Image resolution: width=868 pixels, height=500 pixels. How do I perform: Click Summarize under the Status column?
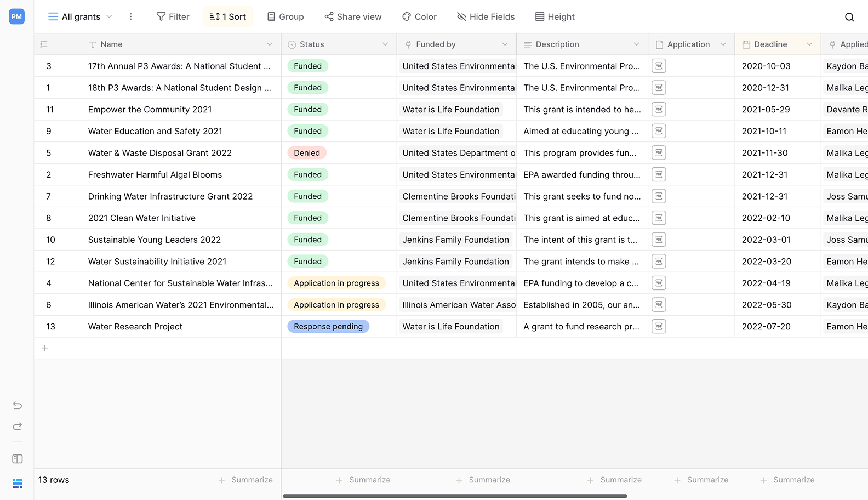tap(363, 480)
